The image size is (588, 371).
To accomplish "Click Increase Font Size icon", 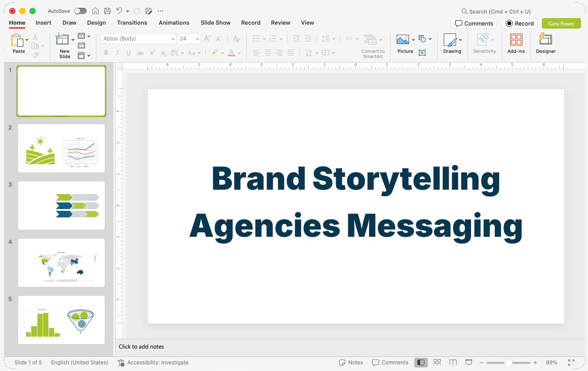I will coord(208,39).
